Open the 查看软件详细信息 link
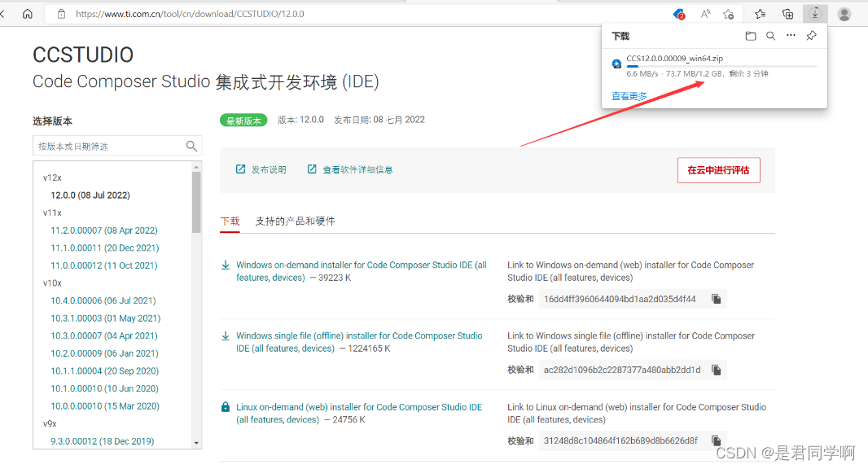 [x=357, y=169]
